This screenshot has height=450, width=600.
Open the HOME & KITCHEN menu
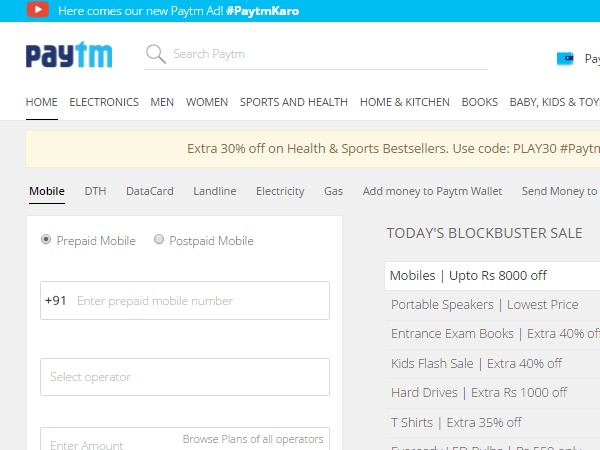pyautogui.click(x=404, y=102)
